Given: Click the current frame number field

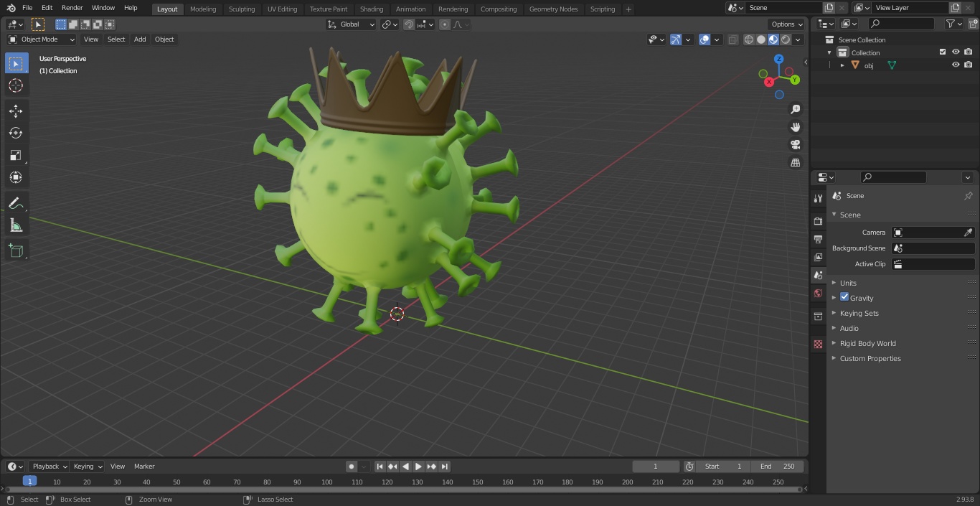Looking at the screenshot, I should 656,467.
